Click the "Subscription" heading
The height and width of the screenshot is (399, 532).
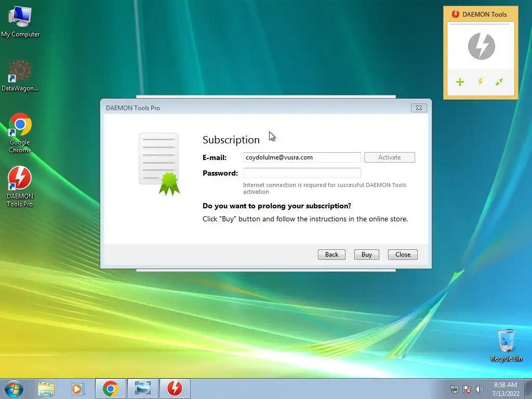click(x=231, y=140)
